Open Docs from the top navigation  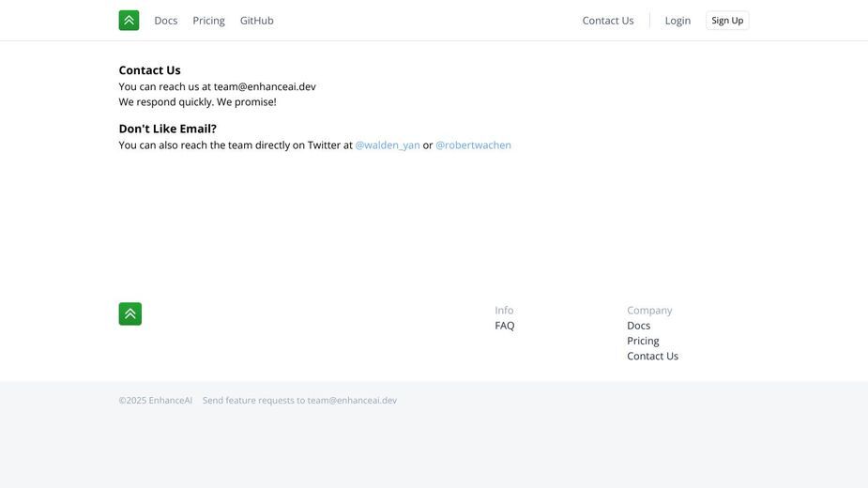click(166, 21)
